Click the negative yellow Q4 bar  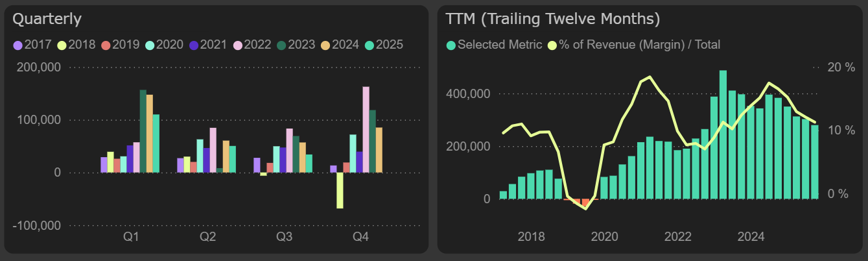340,190
